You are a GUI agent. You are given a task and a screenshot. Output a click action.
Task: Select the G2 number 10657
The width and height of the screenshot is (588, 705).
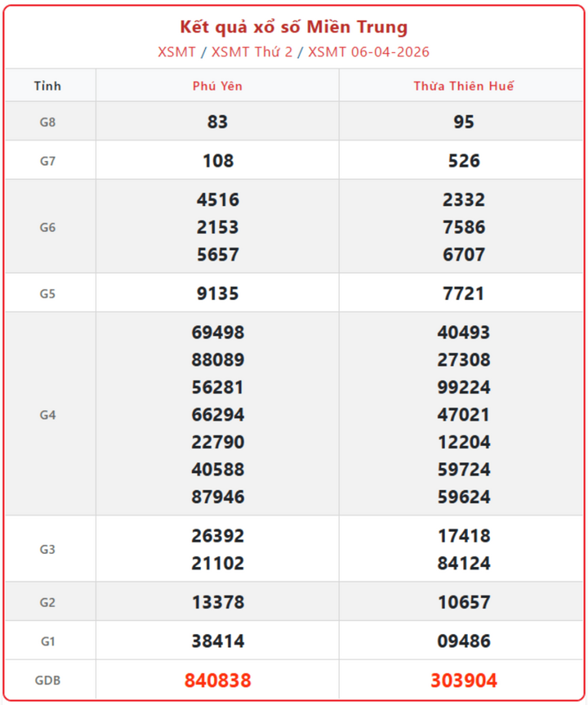pos(464,603)
